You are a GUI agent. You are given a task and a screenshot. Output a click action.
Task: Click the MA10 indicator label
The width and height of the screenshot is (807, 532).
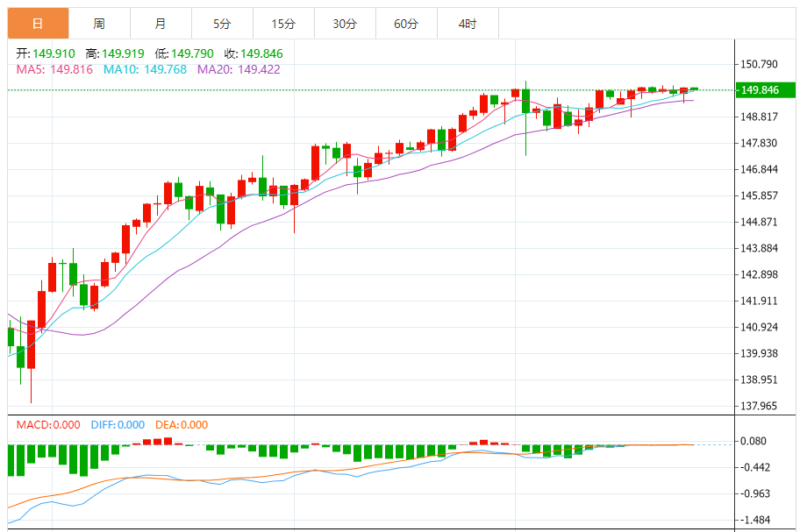pos(145,69)
